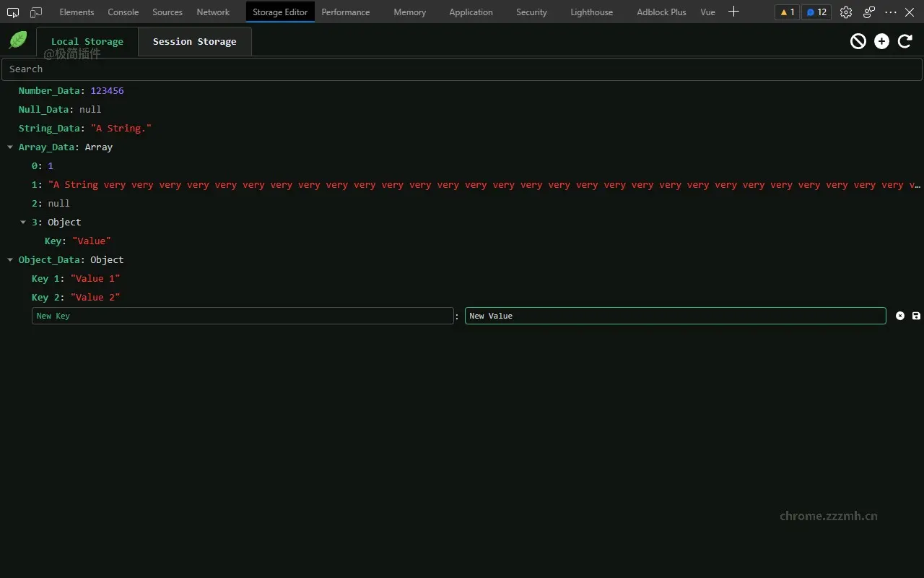Clear all storage entries with the prohibition icon

pyautogui.click(x=858, y=41)
